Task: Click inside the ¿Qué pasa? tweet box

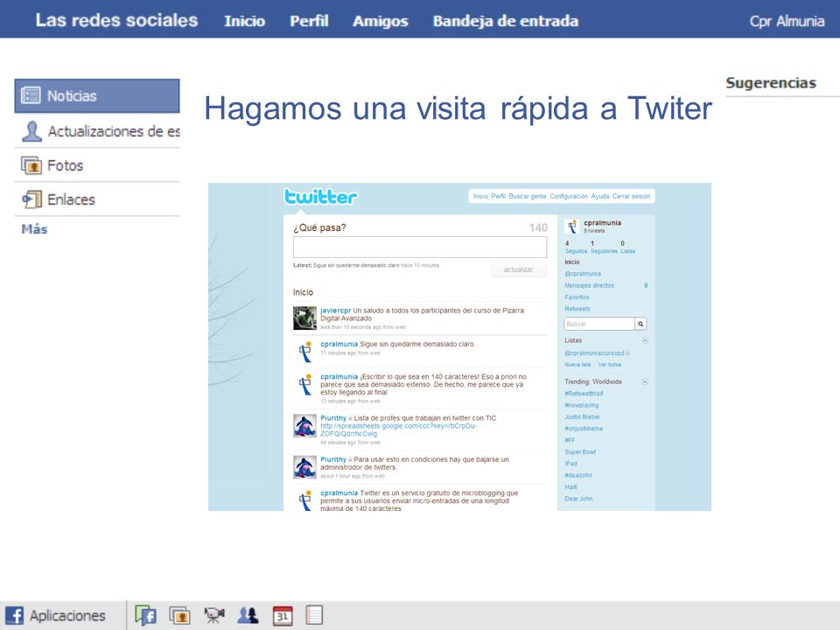Action: 419,247
